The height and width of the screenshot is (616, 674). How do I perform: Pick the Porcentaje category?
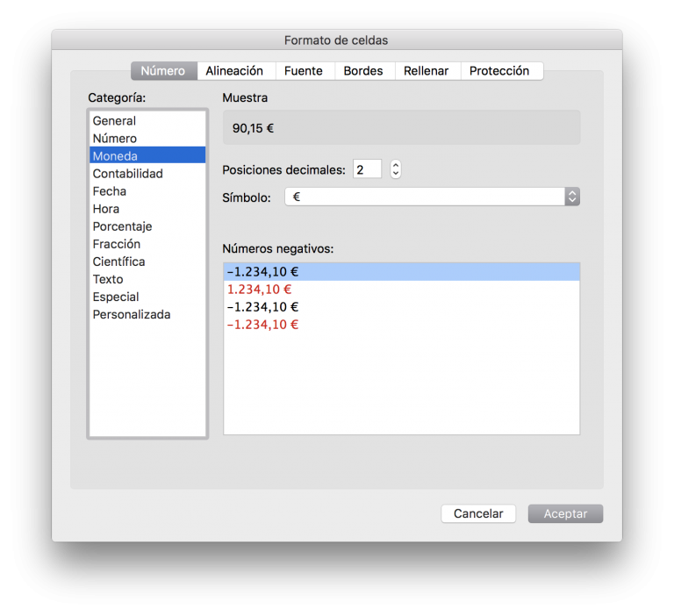click(x=147, y=226)
